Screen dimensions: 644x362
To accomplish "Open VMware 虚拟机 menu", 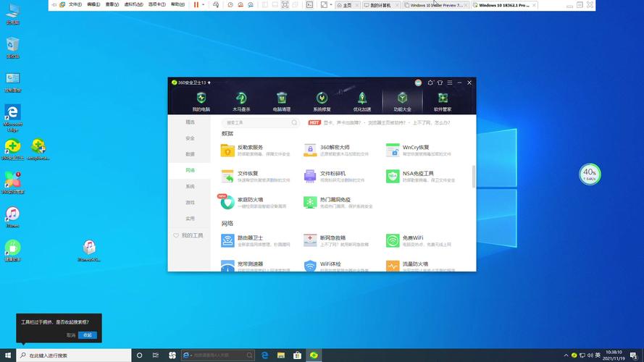I will click(133, 5).
